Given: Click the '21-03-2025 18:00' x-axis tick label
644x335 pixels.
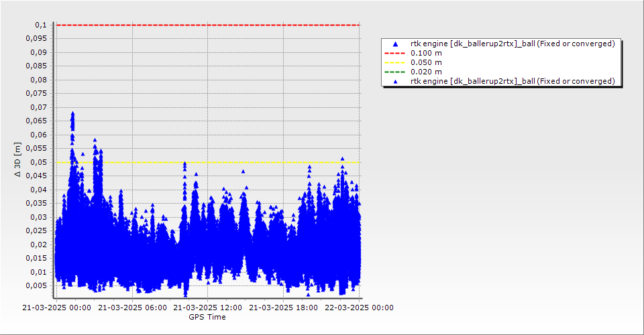Looking at the screenshot, I should tap(283, 308).
